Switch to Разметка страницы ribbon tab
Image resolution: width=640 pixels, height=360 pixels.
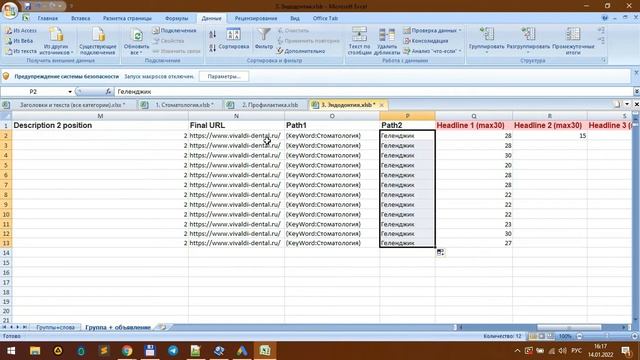(127, 18)
